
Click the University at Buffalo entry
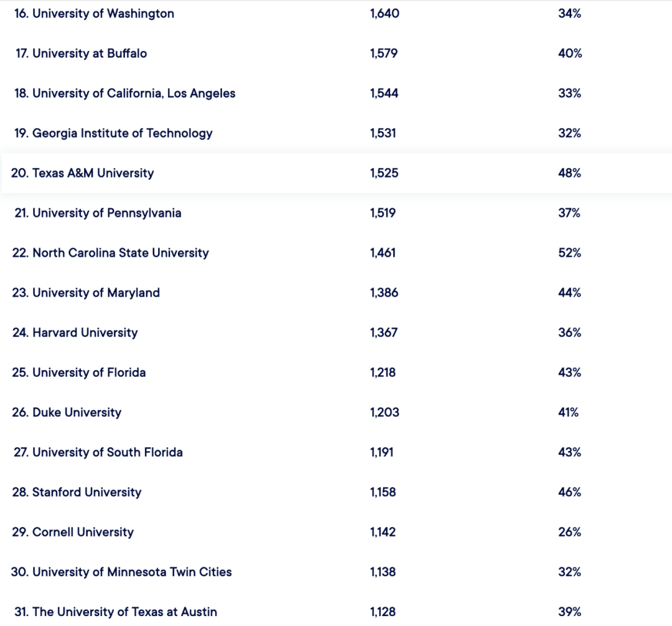point(336,54)
